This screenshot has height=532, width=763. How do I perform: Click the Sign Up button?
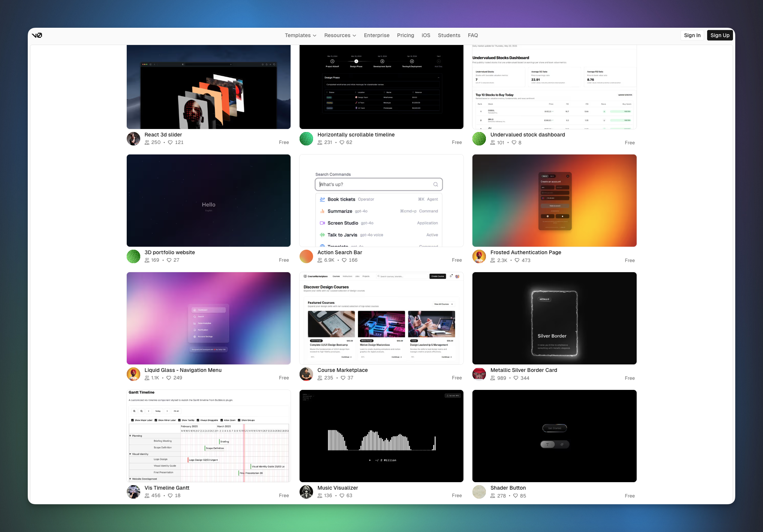click(x=720, y=35)
